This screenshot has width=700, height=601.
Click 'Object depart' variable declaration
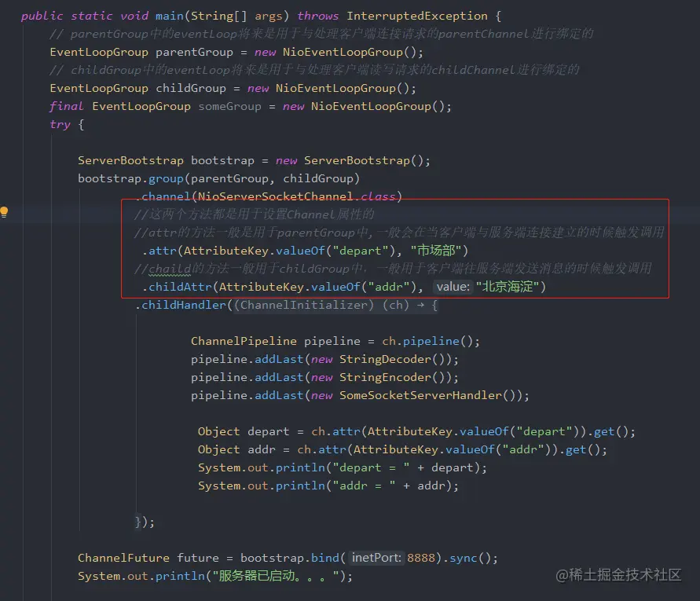tap(244, 432)
